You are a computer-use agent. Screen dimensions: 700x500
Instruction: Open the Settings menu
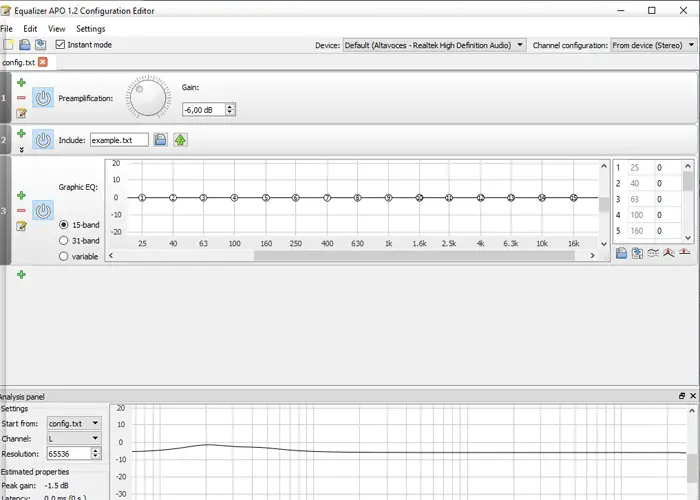point(91,29)
